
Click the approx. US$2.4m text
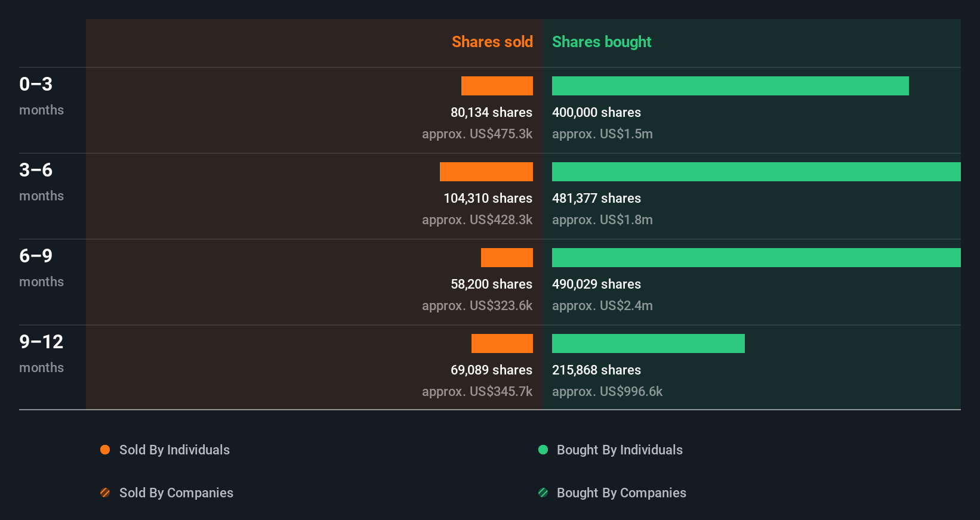pos(602,306)
